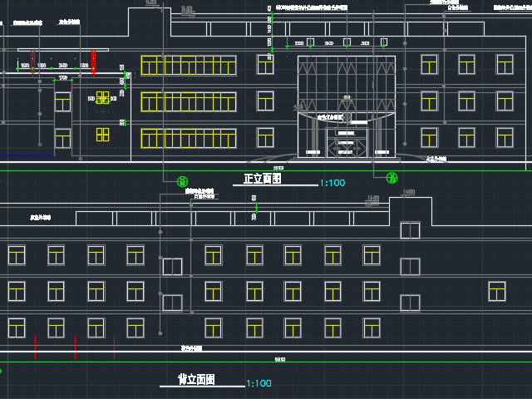Click the green ground line under rear elevation
The width and height of the screenshot is (532, 399).
(x=266, y=364)
